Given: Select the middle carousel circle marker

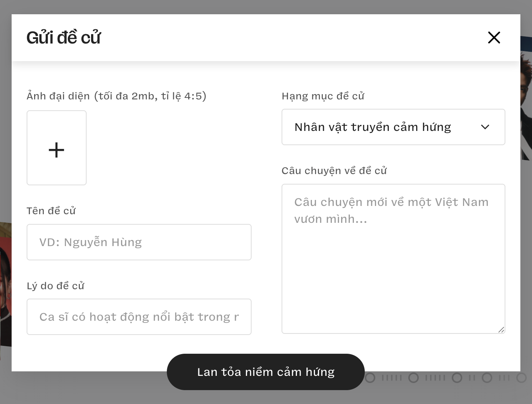Looking at the screenshot, I should coord(457,378).
